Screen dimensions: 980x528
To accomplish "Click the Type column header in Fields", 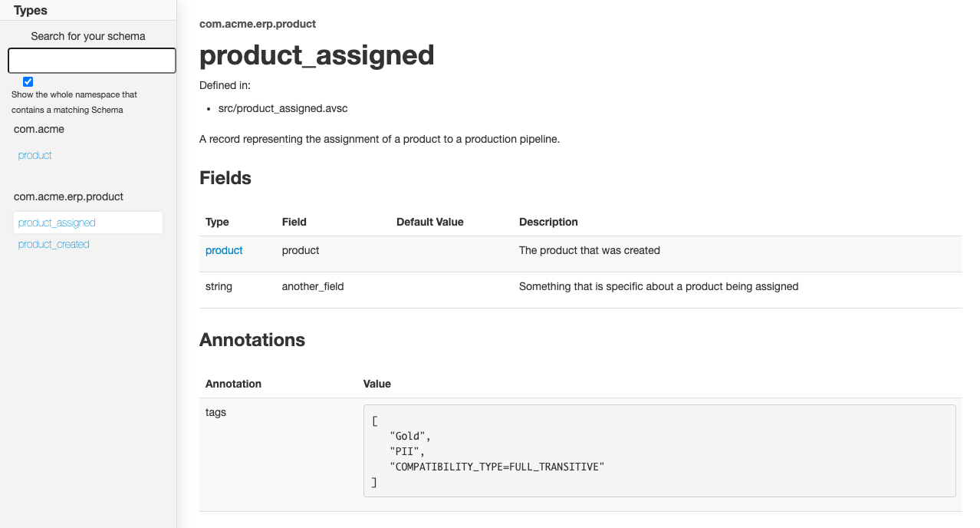I will (x=217, y=222).
